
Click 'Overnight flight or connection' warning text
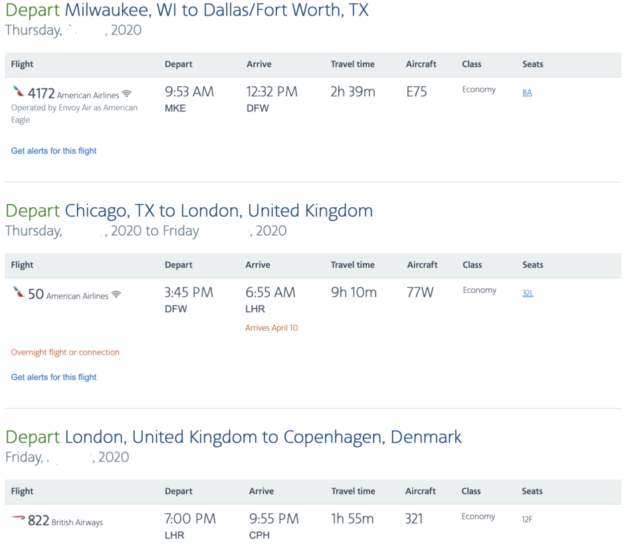(x=65, y=352)
